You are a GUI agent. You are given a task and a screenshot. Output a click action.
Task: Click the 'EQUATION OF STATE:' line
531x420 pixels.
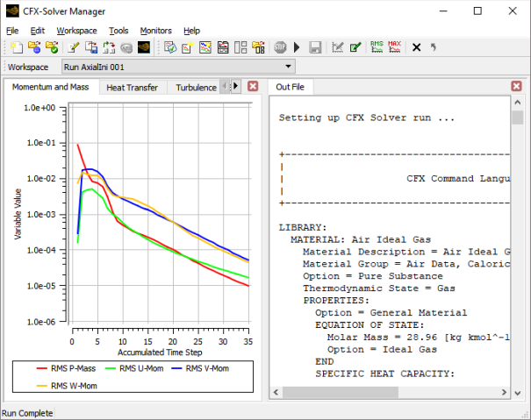pyautogui.click(x=370, y=325)
